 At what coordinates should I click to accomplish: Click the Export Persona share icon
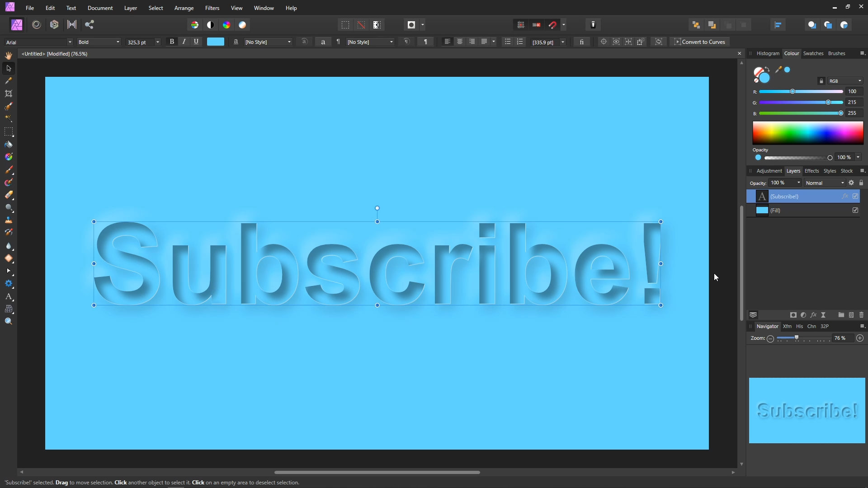coord(90,25)
